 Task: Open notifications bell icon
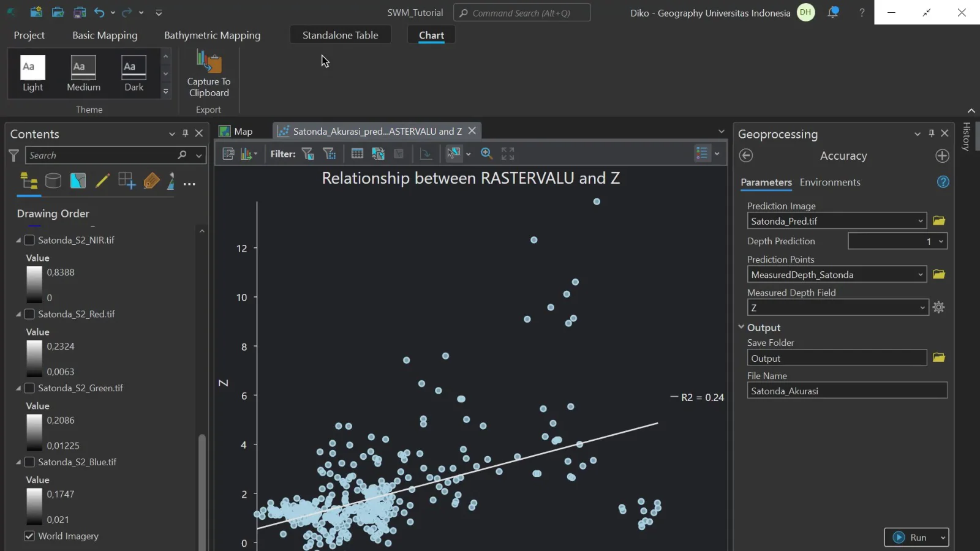click(x=833, y=12)
